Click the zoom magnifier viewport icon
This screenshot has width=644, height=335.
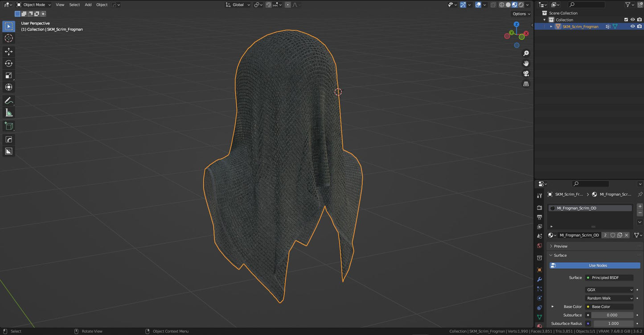(526, 54)
